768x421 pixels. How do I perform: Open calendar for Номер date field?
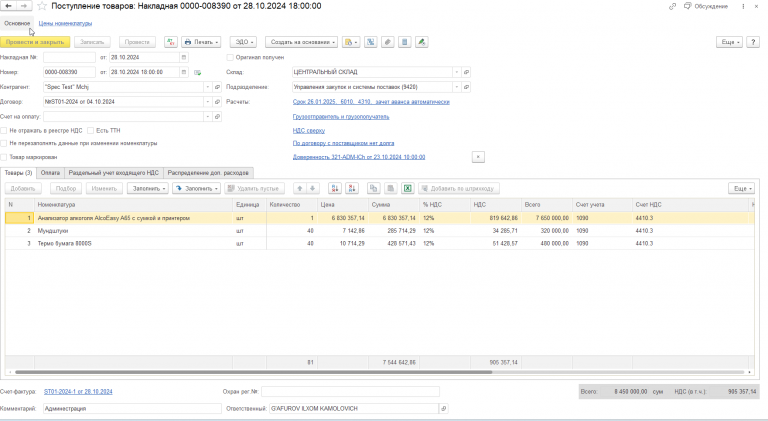coord(184,72)
